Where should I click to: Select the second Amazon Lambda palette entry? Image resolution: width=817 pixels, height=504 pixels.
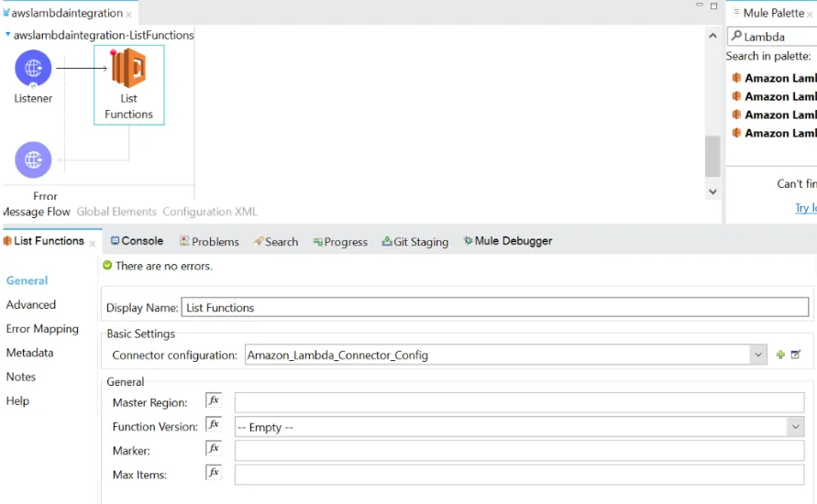pos(774,96)
